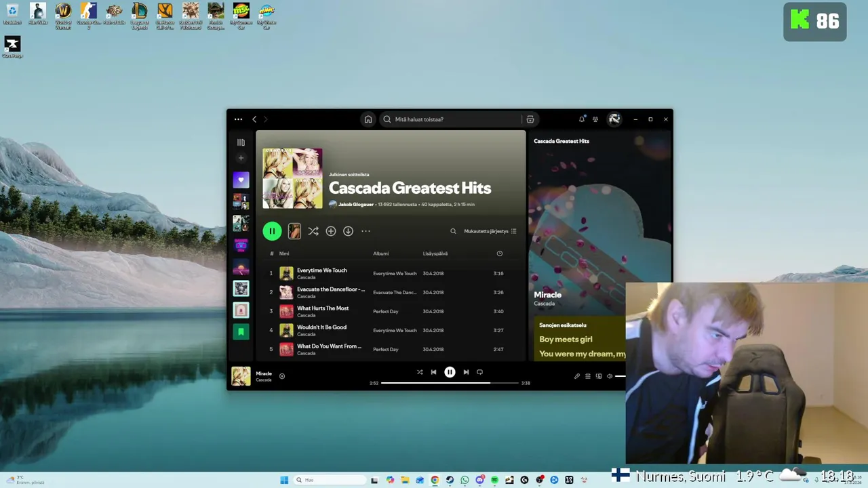This screenshot has width=868, height=488.
Task: Open connect-to-device icon
Action: (599, 376)
